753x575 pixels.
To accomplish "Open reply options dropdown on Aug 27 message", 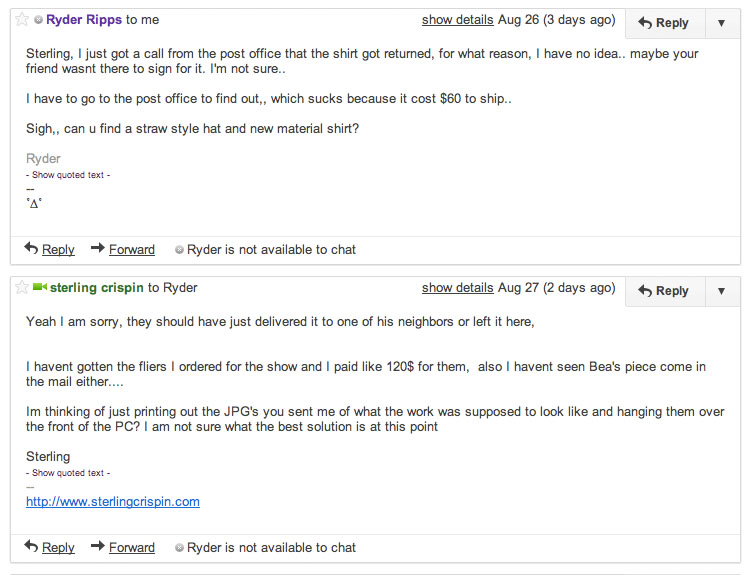I will [x=721, y=291].
